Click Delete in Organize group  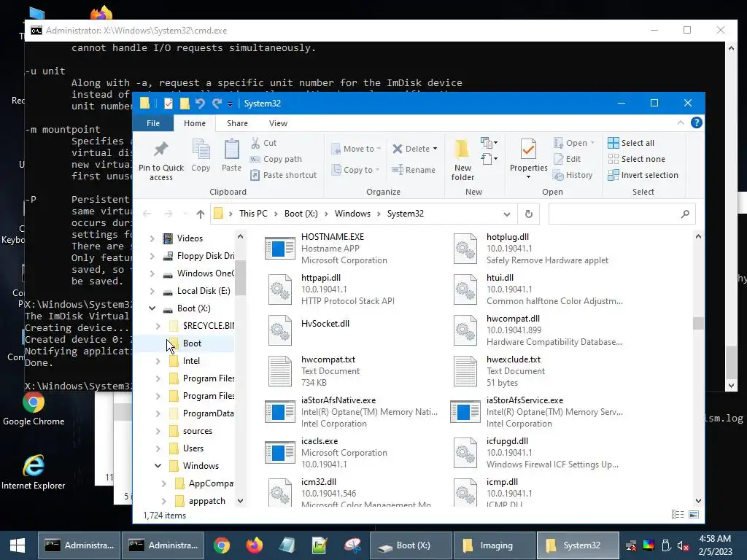tap(415, 149)
